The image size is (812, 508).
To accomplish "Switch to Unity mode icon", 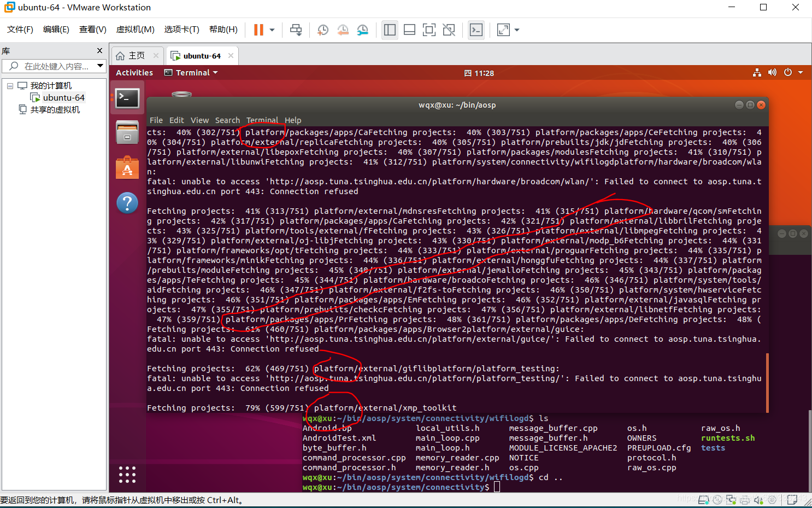I will 449,30.
